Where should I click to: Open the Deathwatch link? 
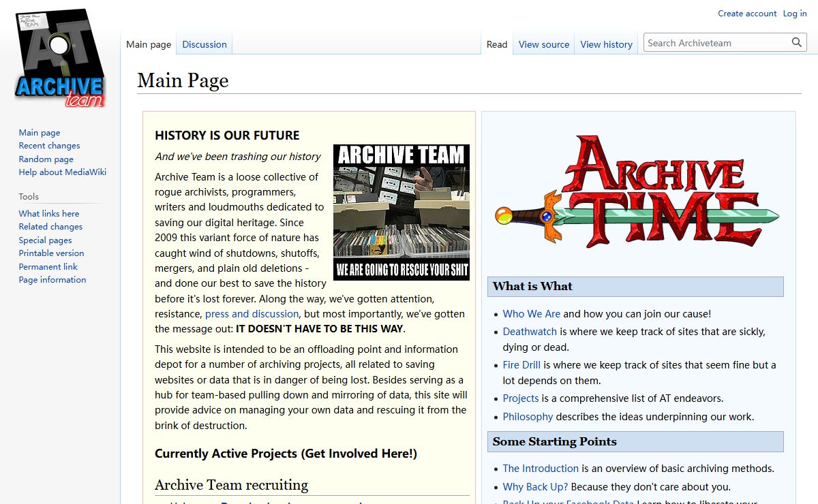530,332
